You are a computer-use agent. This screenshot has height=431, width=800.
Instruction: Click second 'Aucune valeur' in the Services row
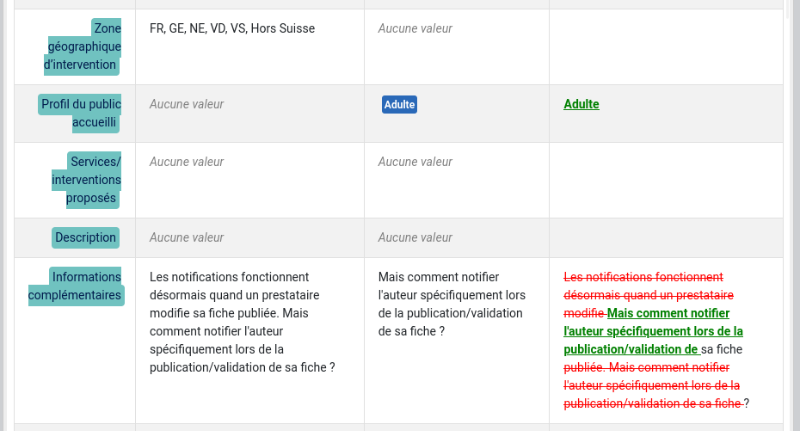tap(415, 162)
